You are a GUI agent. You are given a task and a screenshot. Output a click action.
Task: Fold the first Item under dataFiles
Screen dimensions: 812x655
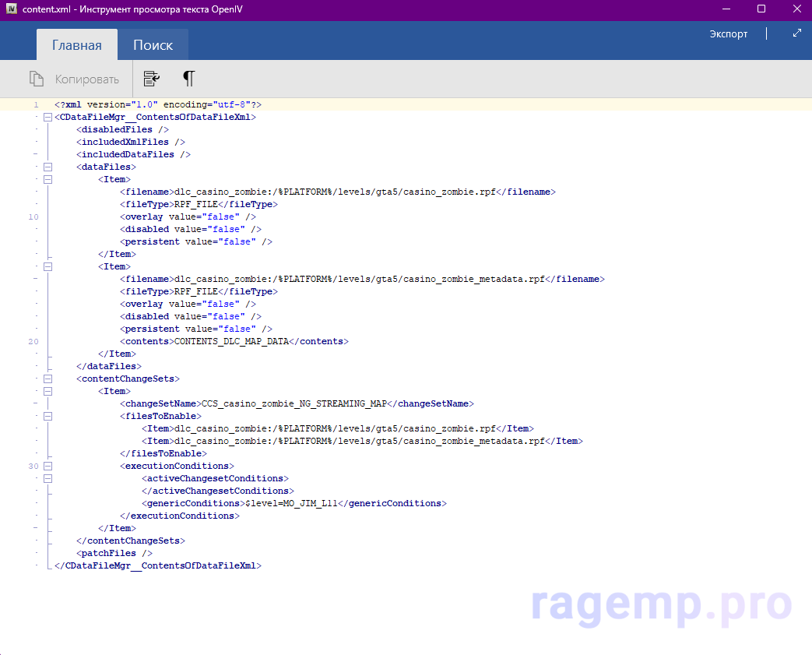pos(48,179)
